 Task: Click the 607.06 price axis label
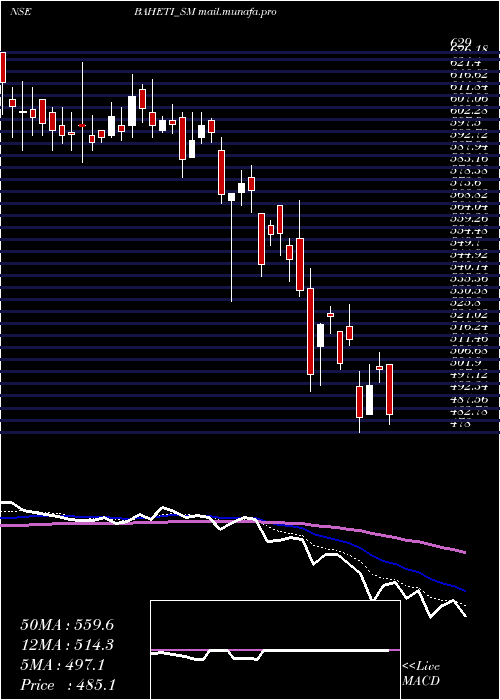(x=469, y=99)
